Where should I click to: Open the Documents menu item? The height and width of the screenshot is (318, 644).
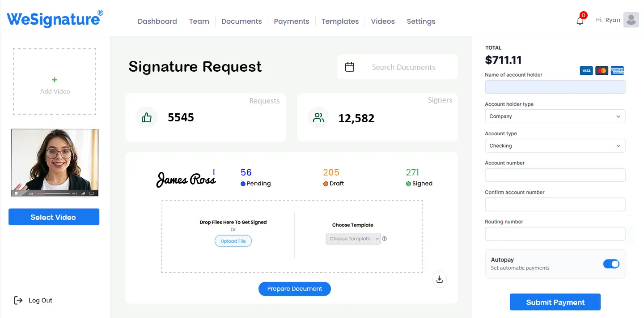241,21
